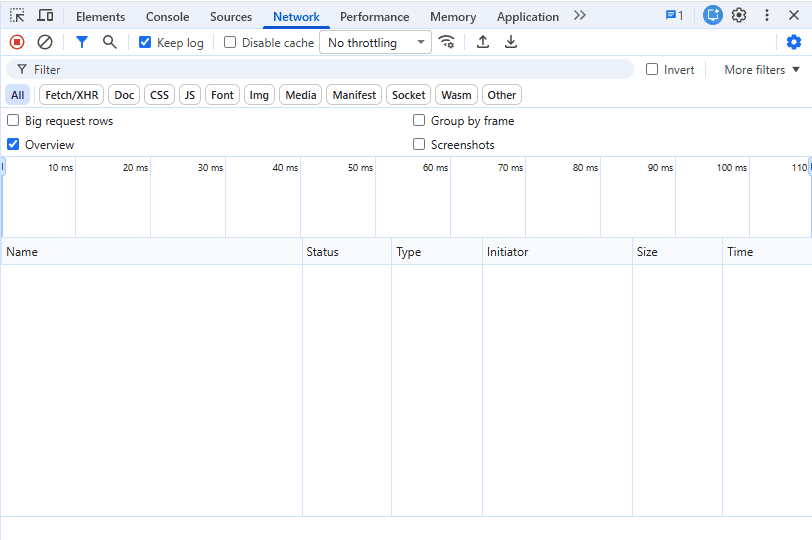Filter requests by Media type

click(301, 95)
